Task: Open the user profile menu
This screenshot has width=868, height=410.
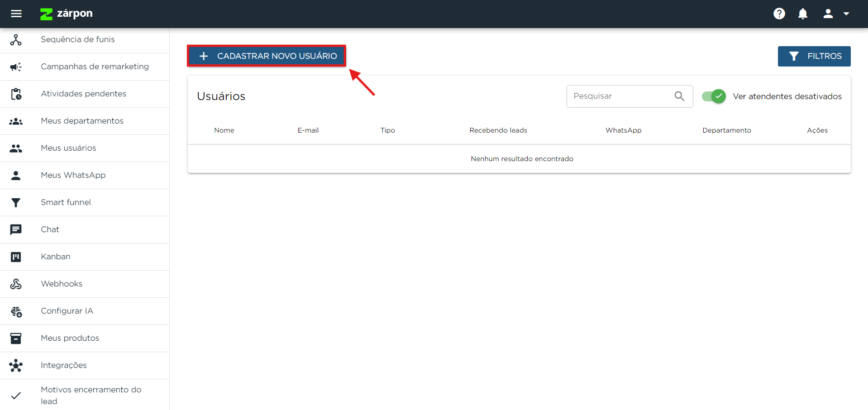Action: (828, 14)
